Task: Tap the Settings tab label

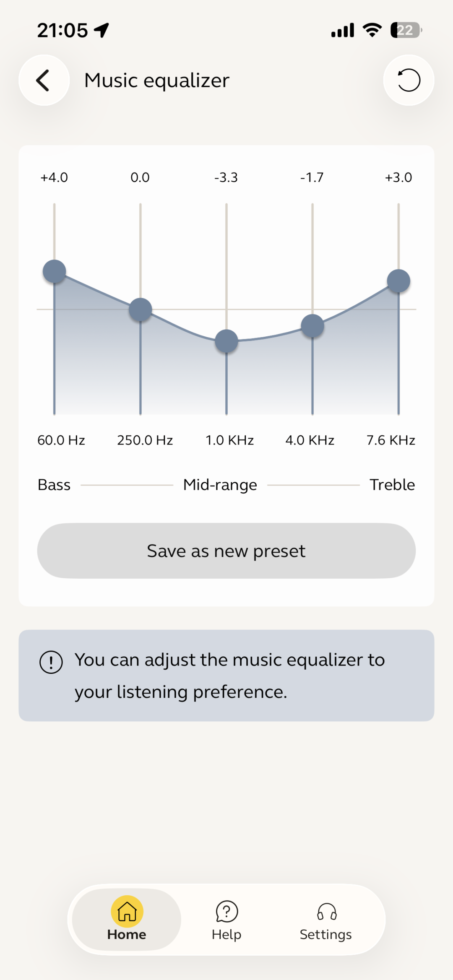Action: [x=326, y=935]
